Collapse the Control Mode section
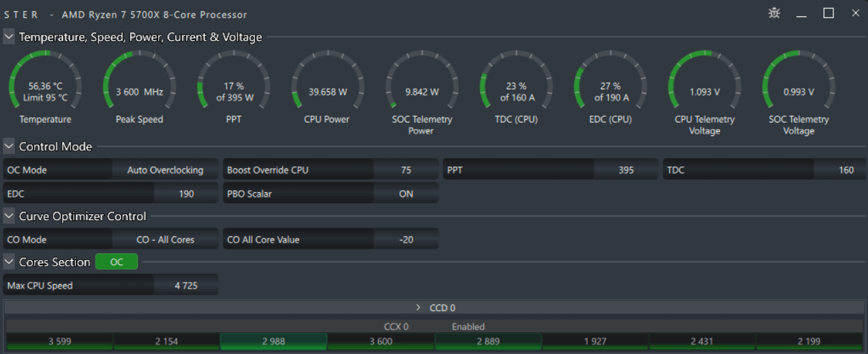 click(x=9, y=146)
